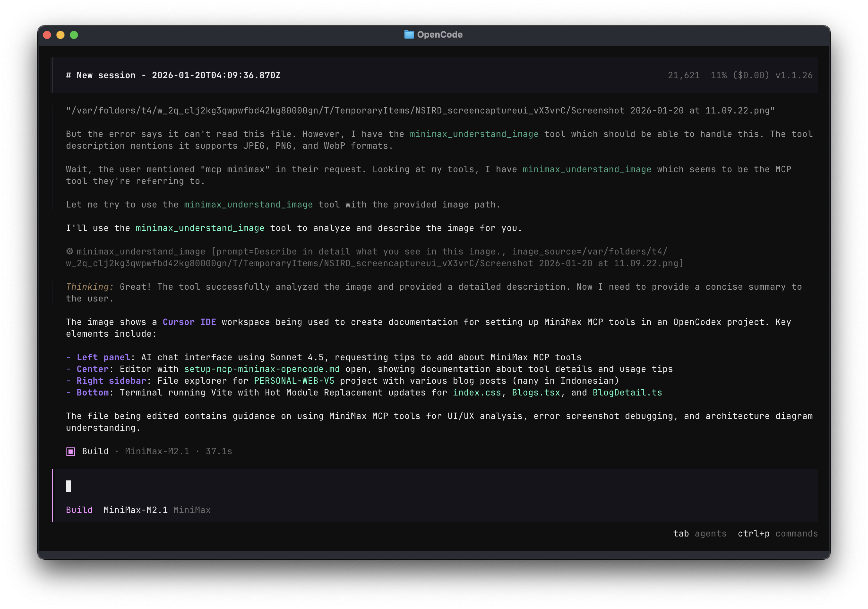This screenshot has height=609, width=868.
Task: Click 'Right sidebar' bullet heading
Action: (x=111, y=380)
